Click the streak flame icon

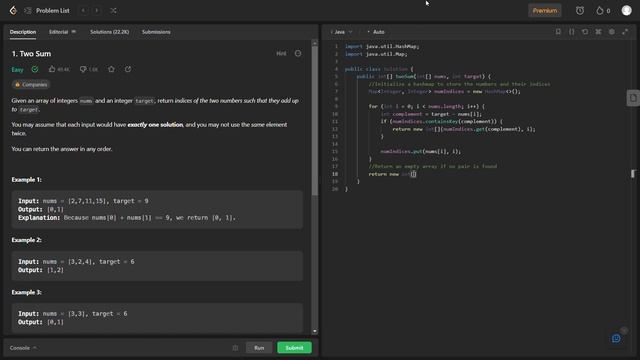coord(600,11)
